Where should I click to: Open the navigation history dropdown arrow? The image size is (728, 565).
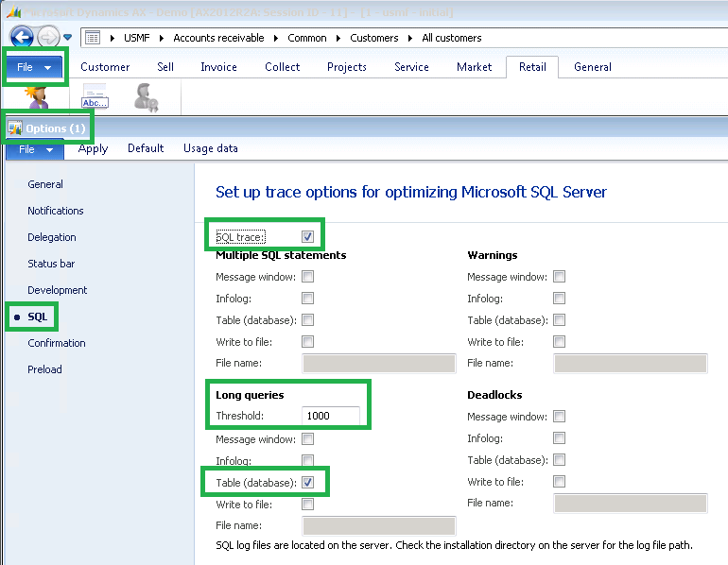[x=67, y=38]
